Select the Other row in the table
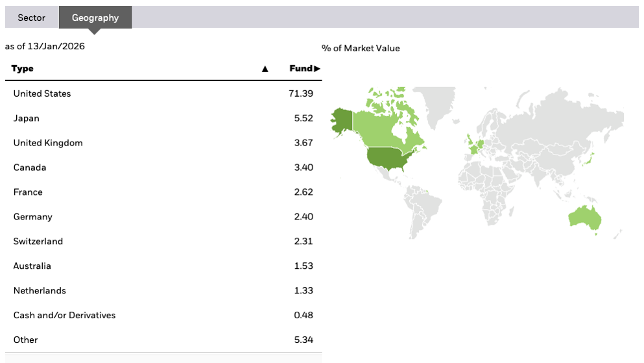 pos(26,340)
